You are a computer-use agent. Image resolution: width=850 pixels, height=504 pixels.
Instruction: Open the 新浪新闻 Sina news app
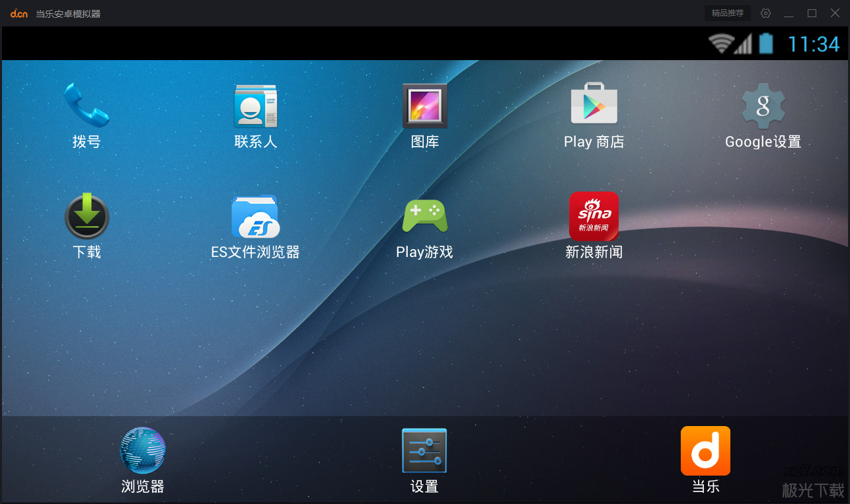pos(594,217)
